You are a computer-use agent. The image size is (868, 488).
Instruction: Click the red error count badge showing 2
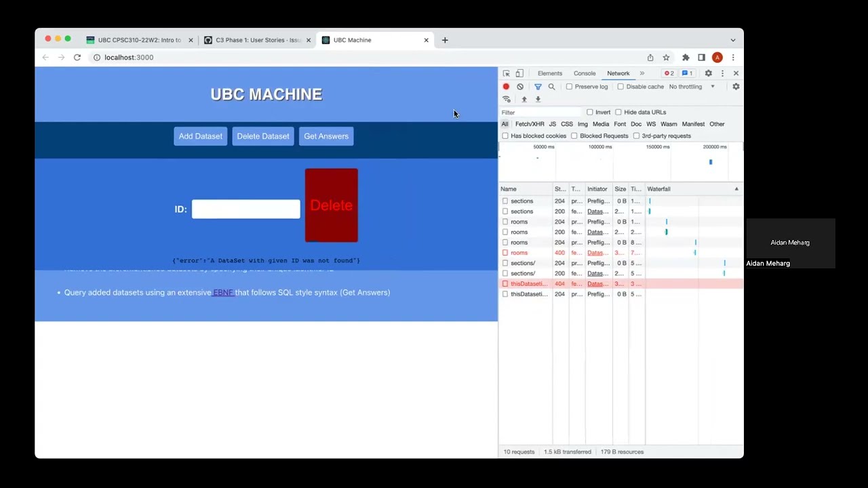point(669,73)
